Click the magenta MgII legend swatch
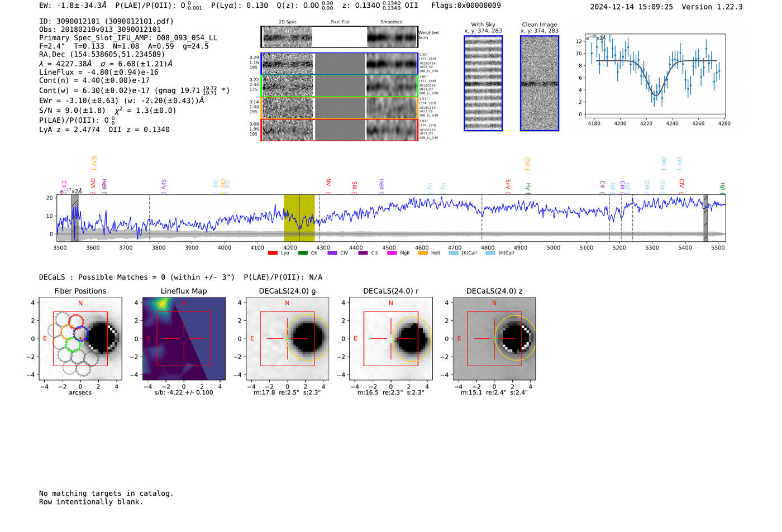 pos(392,253)
